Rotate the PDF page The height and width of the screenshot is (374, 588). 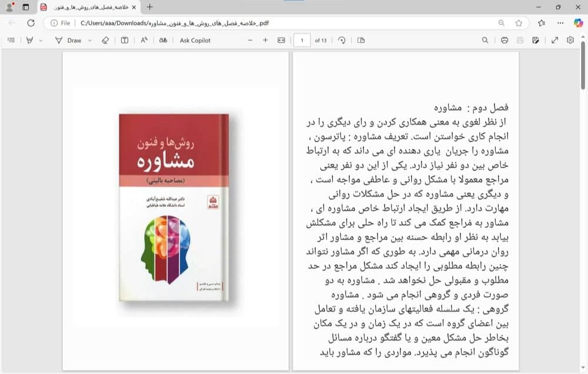[342, 40]
